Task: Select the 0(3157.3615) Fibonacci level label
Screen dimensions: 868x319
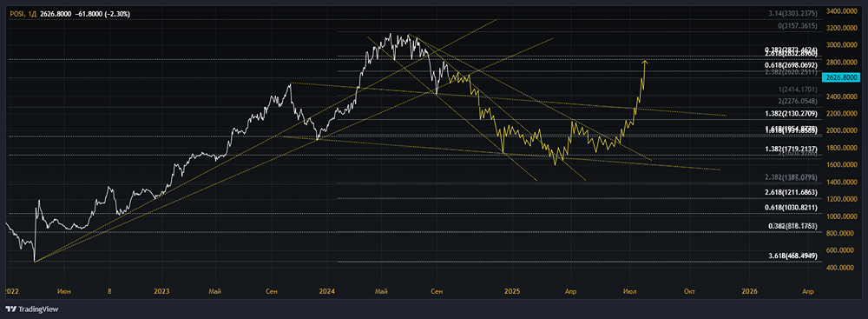Action: click(x=799, y=26)
